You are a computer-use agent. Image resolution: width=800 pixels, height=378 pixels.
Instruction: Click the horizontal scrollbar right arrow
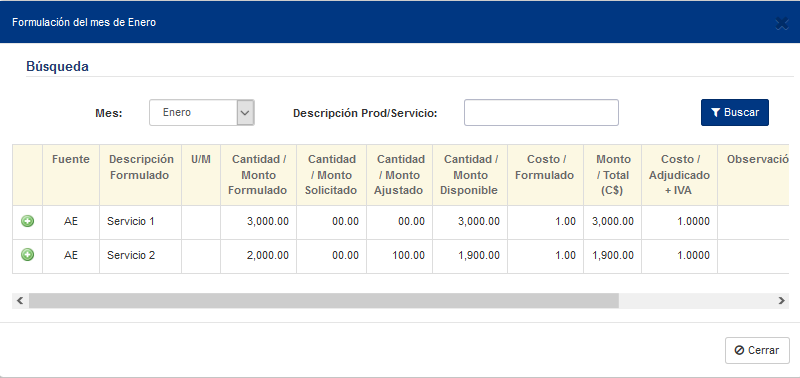tap(781, 301)
